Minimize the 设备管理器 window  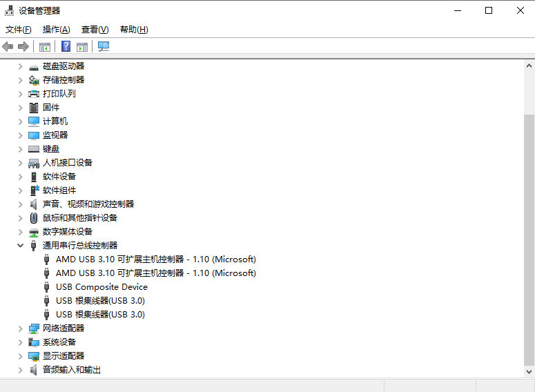[458, 10]
